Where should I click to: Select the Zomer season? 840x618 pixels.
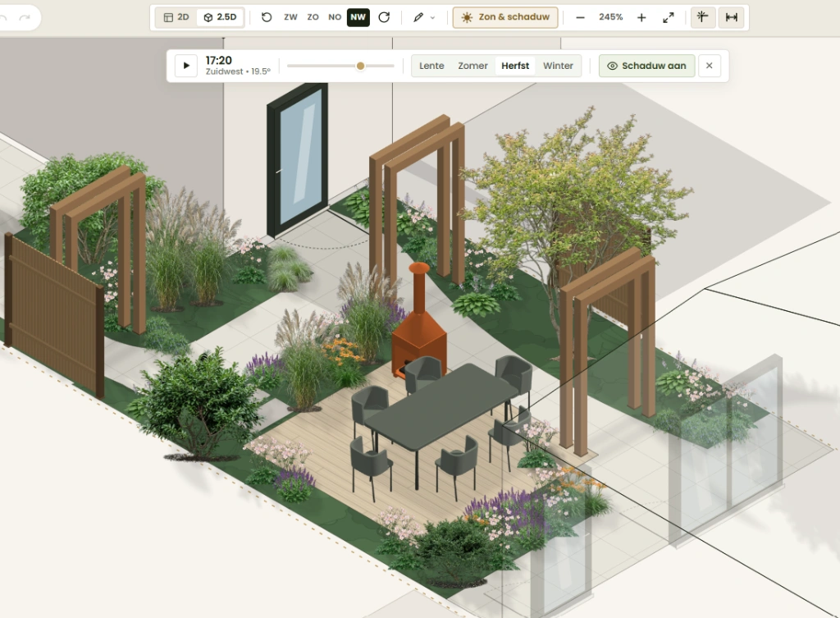click(473, 66)
